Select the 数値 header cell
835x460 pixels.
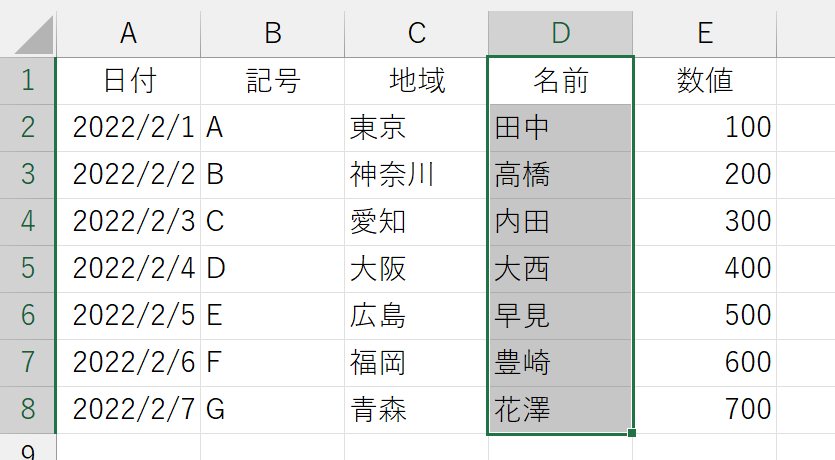pos(705,81)
